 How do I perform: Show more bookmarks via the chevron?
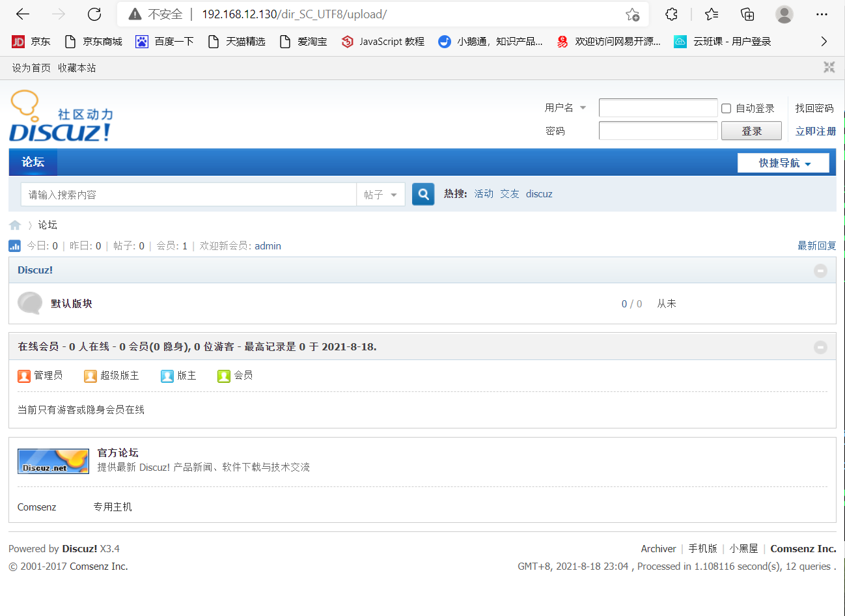click(x=824, y=42)
